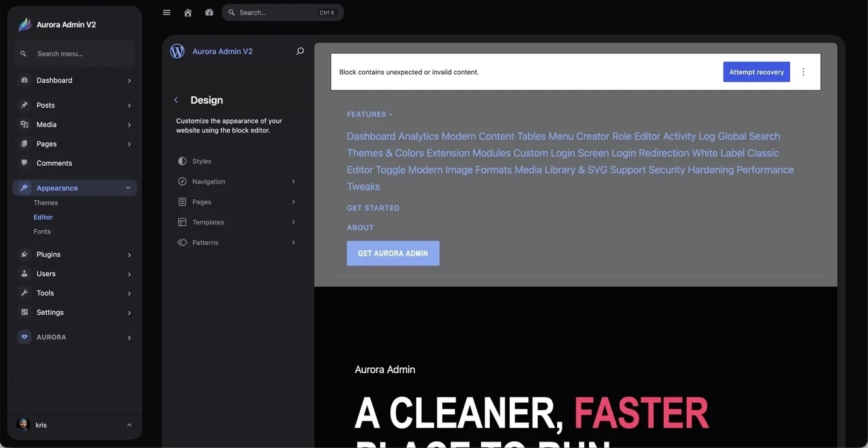The width and height of the screenshot is (868, 448).
Task: Click the GET STARTED link
Action: click(373, 208)
